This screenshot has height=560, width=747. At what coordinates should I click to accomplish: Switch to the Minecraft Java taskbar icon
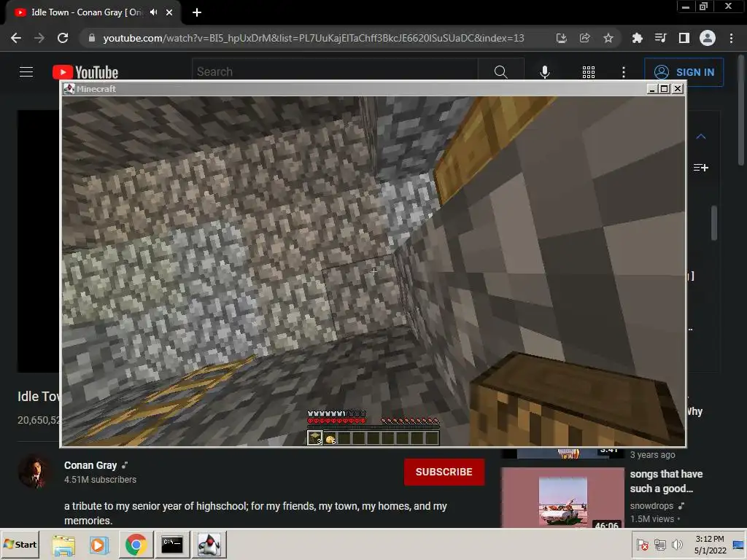coord(209,545)
